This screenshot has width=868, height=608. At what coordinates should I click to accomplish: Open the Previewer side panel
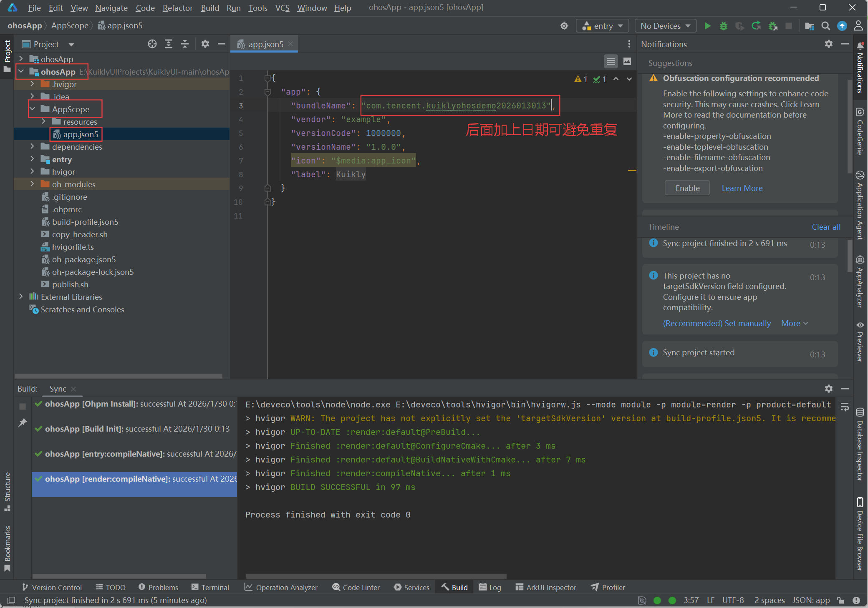pos(860,342)
